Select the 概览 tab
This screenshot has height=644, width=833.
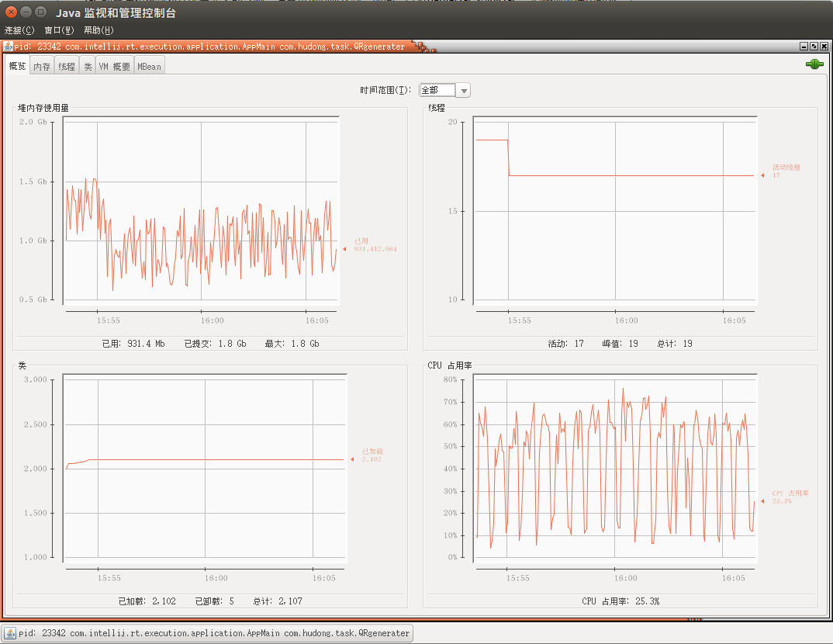(17, 66)
